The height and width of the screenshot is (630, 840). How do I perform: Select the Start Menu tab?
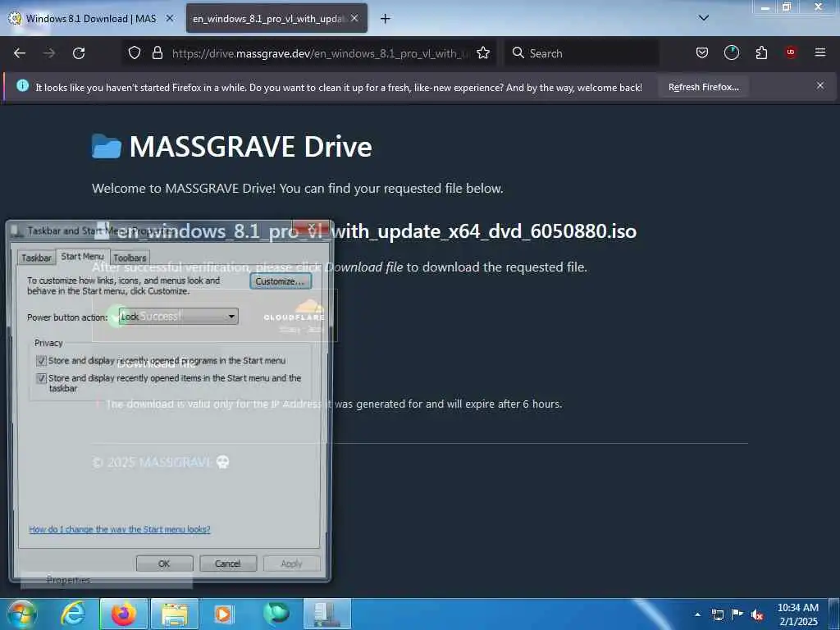(83, 257)
